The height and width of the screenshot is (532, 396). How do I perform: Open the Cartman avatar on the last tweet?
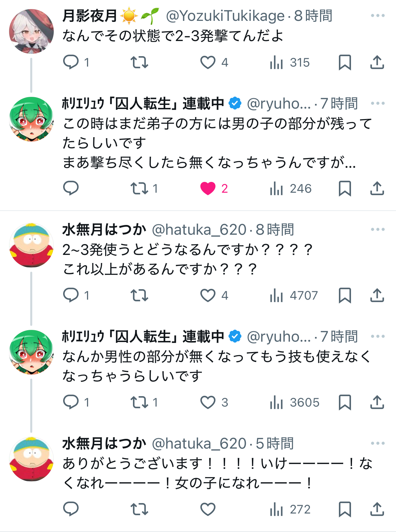[x=31, y=459]
